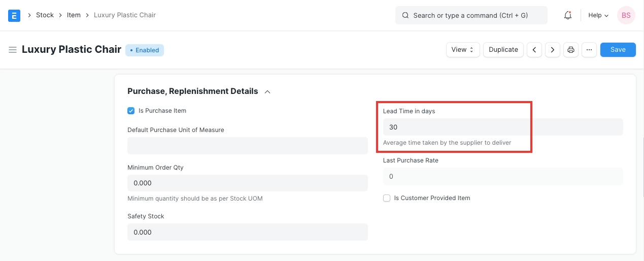Navigate to Stock breadcrumb

click(45, 15)
